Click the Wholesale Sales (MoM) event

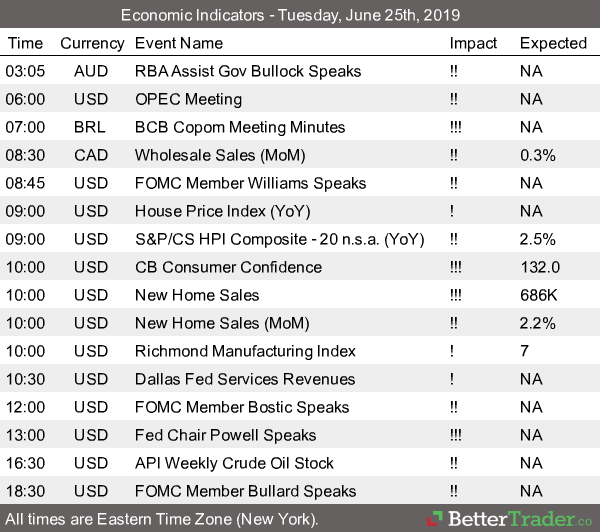(221, 155)
